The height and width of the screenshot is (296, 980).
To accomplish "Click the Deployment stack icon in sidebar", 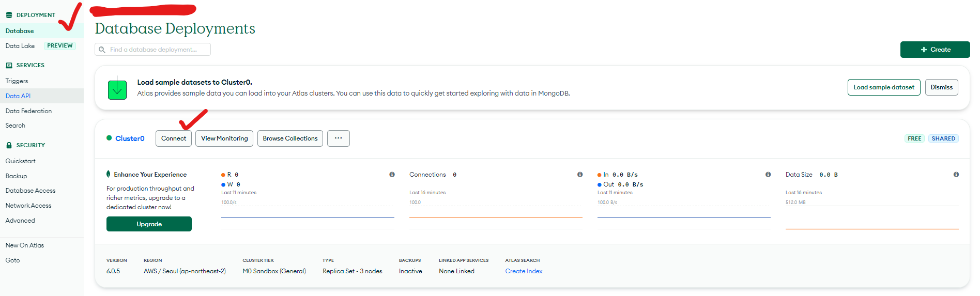I will click(x=9, y=15).
